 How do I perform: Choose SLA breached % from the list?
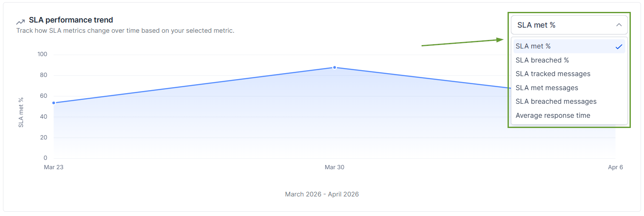coord(542,60)
